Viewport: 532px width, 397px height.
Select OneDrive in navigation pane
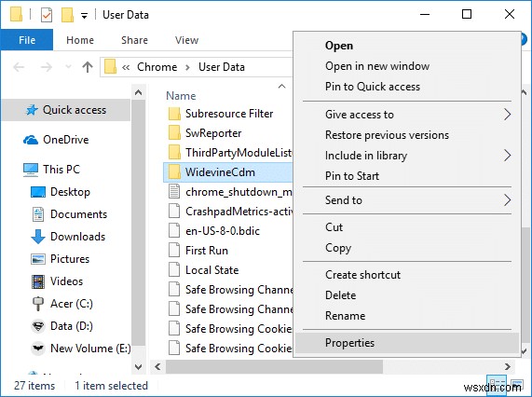pyautogui.click(x=66, y=140)
